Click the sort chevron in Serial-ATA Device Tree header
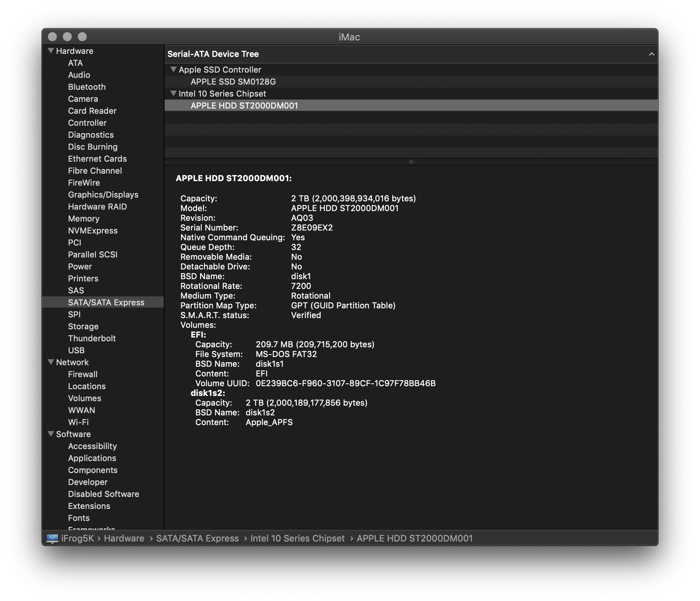This screenshot has height=601, width=700. click(x=651, y=54)
